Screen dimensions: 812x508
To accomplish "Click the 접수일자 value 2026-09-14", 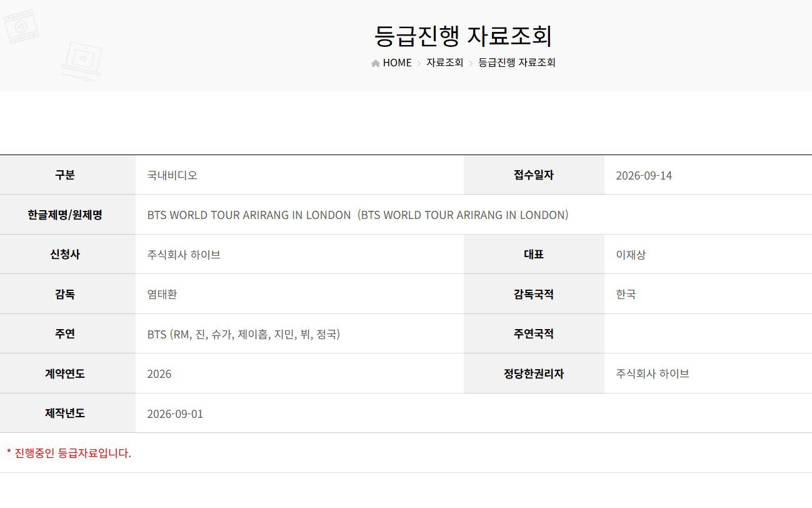I will (644, 175).
